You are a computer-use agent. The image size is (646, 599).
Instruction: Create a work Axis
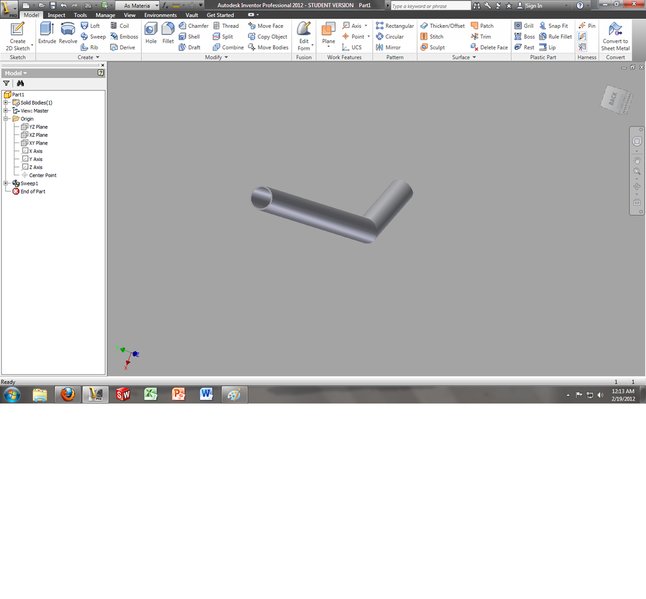click(354, 26)
